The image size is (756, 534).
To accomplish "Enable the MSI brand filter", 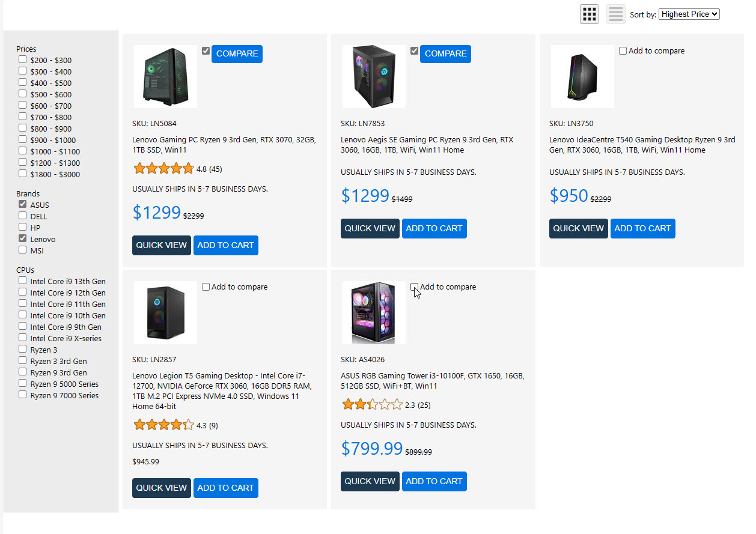I will click(23, 250).
